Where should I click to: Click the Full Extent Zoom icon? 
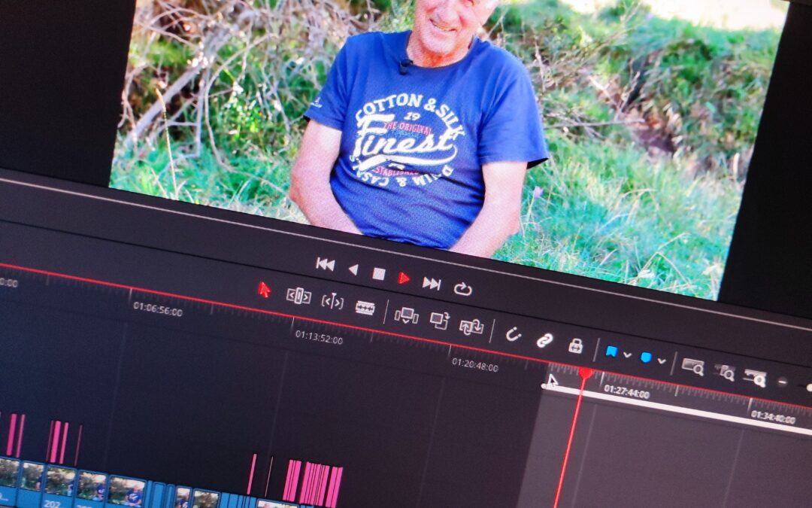(x=692, y=367)
